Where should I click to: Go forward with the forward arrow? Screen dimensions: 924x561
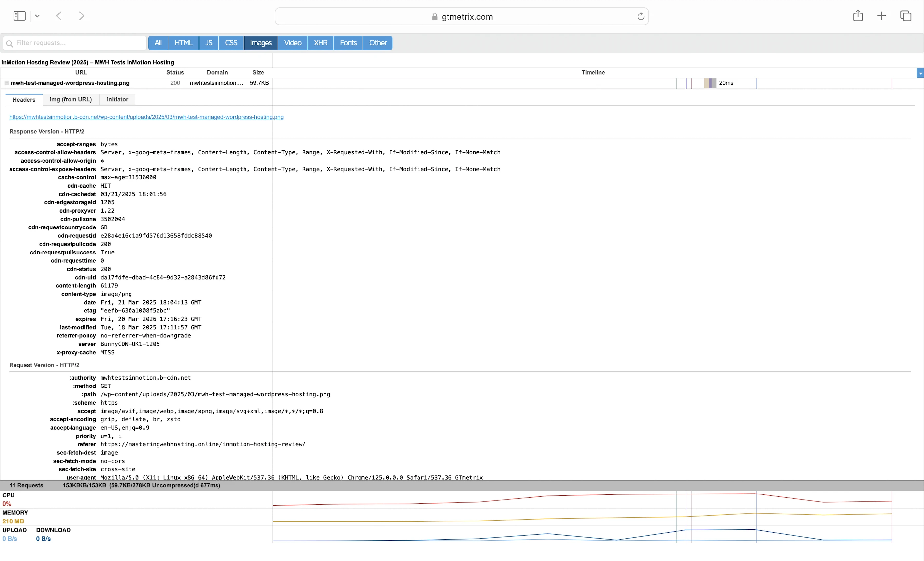pyautogui.click(x=81, y=16)
